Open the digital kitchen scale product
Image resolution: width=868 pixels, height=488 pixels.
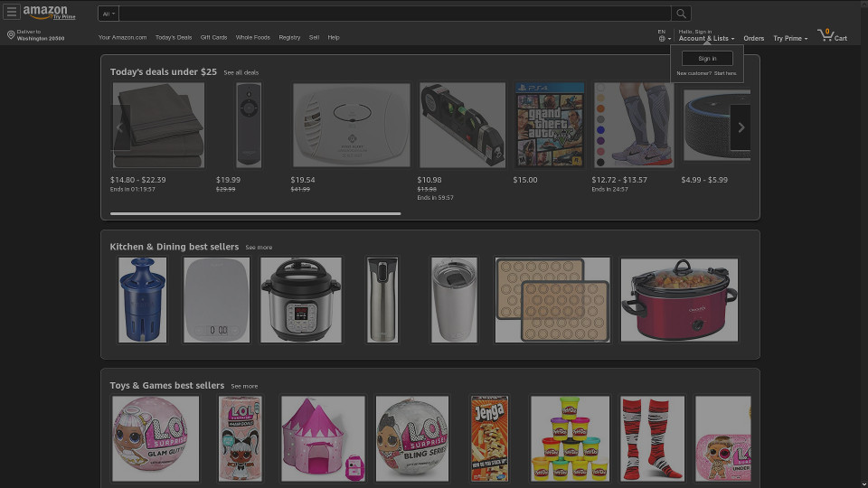point(216,300)
